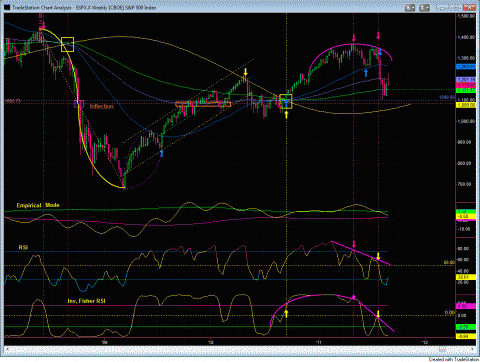This screenshot has height=362, width=480.
Task: Click the blue price label on the price axis
Action: coord(466,67)
